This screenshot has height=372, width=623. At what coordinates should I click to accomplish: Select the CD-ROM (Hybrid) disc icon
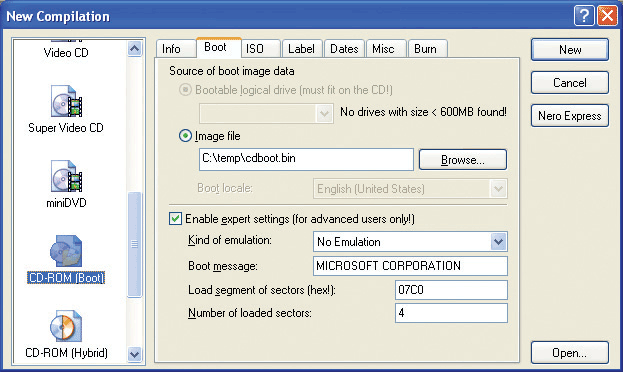(66, 326)
